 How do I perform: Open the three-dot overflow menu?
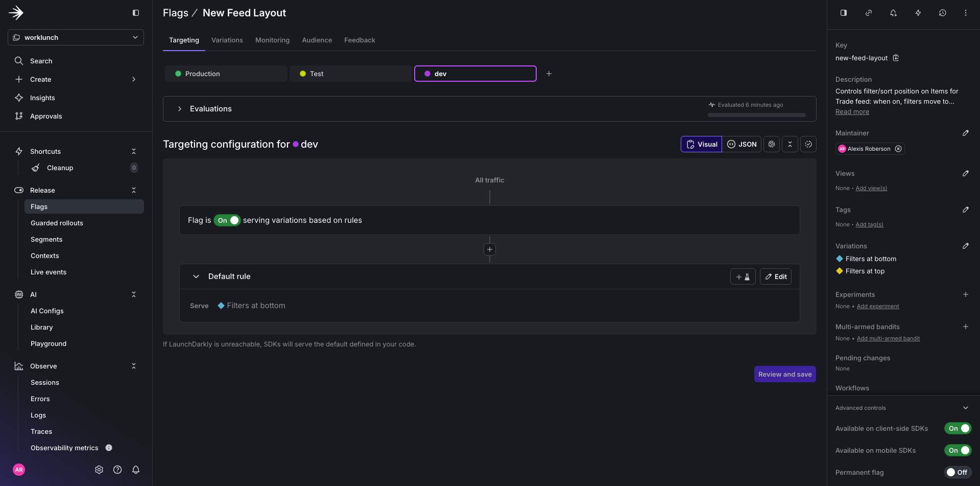[966, 13]
